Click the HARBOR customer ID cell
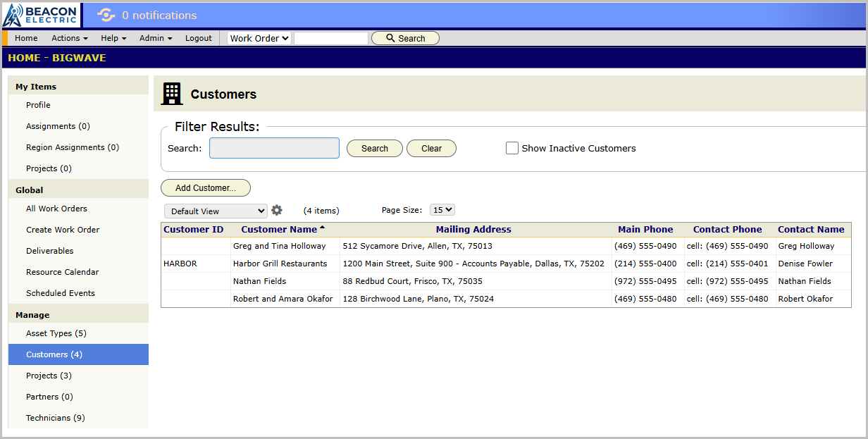Image resolution: width=868 pixels, height=439 pixels. pos(180,264)
